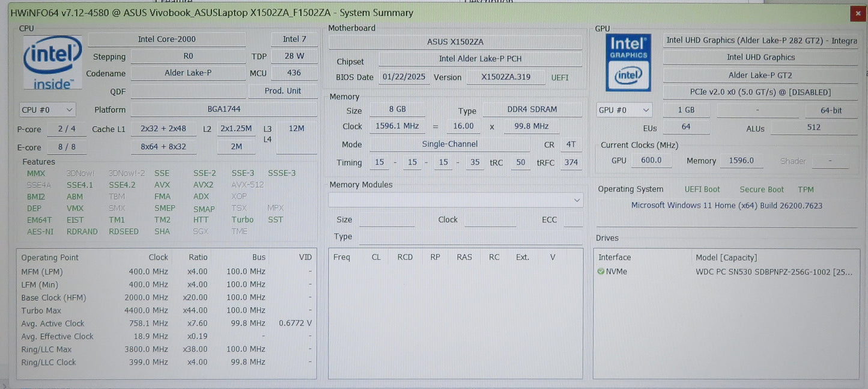Open the CPU #0 selector dropdown
Screen dimensions: 868x389
(x=47, y=110)
